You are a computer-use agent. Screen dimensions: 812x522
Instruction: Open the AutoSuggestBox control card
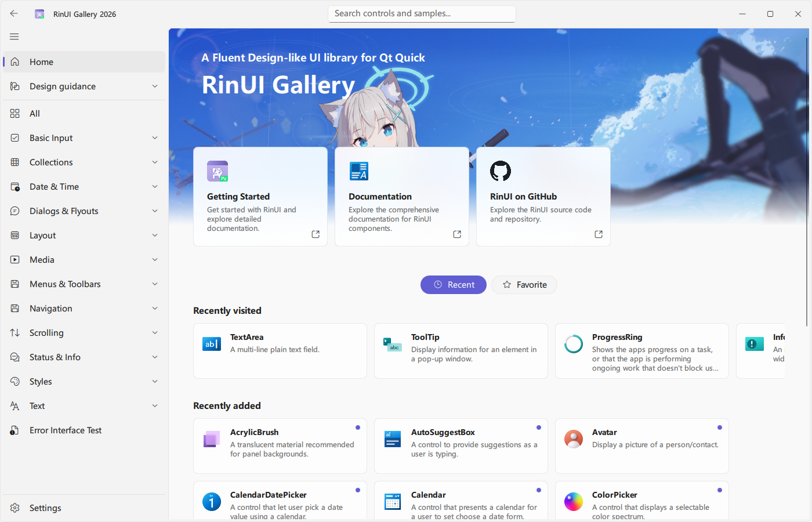tap(461, 446)
